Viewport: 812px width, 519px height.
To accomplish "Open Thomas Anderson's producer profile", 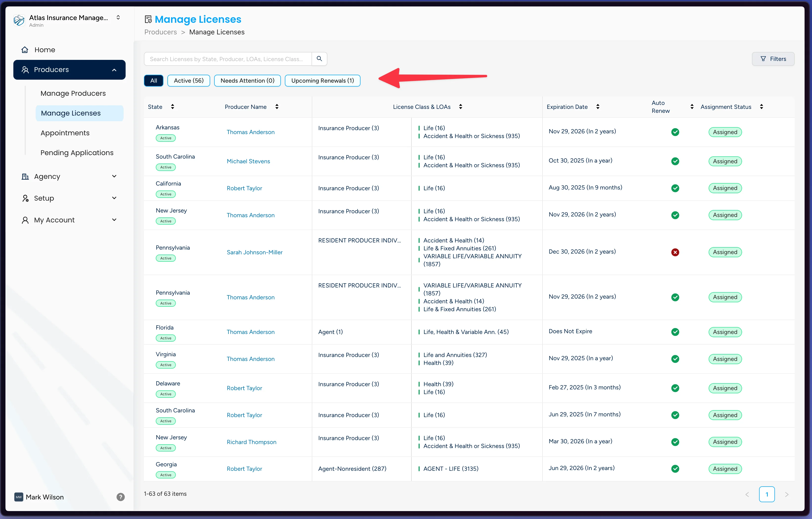I will click(x=250, y=132).
